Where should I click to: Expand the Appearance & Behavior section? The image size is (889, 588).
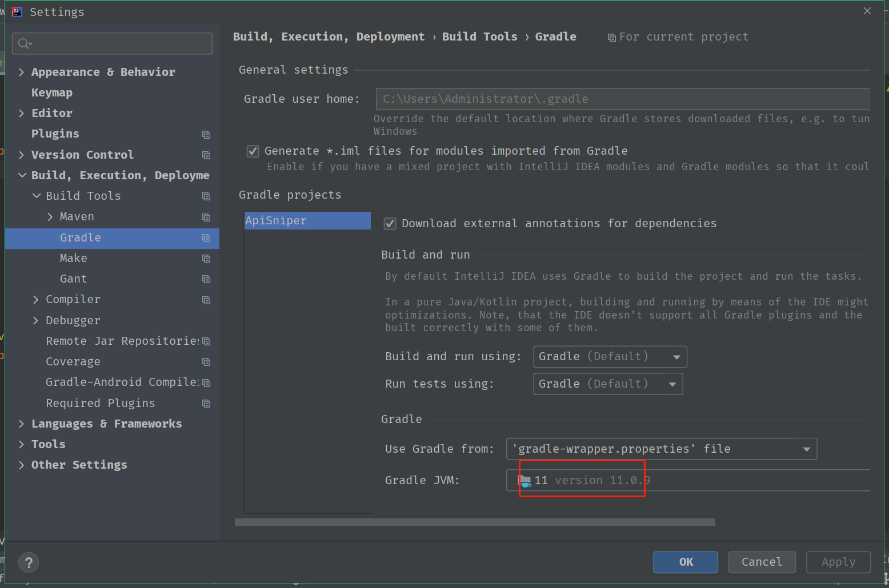point(21,72)
